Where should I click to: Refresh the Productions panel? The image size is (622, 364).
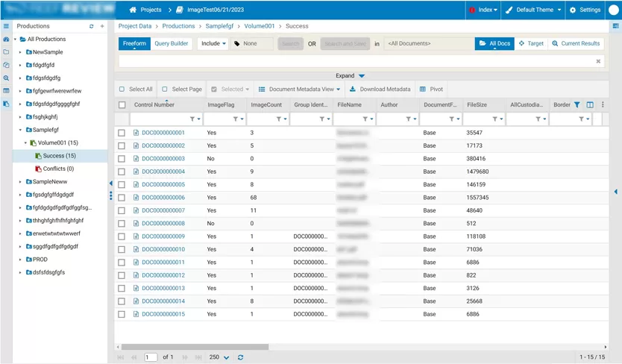point(92,26)
